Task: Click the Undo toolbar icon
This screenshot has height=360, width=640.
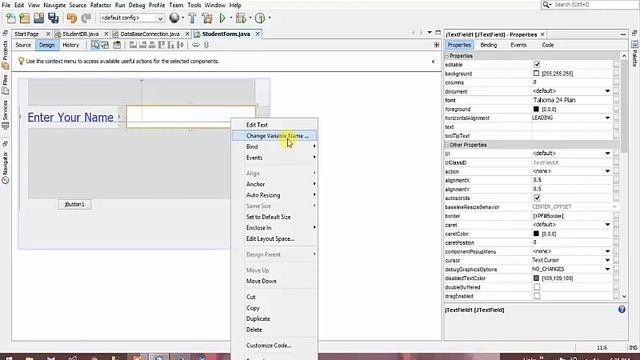Action: (x=72, y=18)
